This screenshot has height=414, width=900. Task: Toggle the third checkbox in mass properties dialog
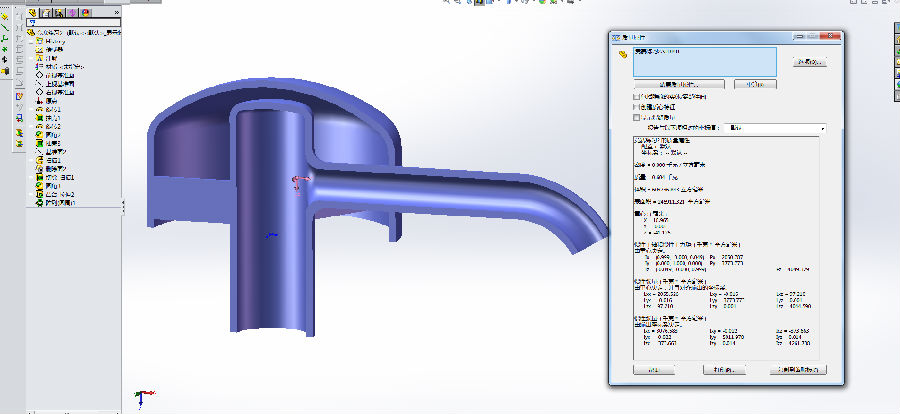(637, 118)
